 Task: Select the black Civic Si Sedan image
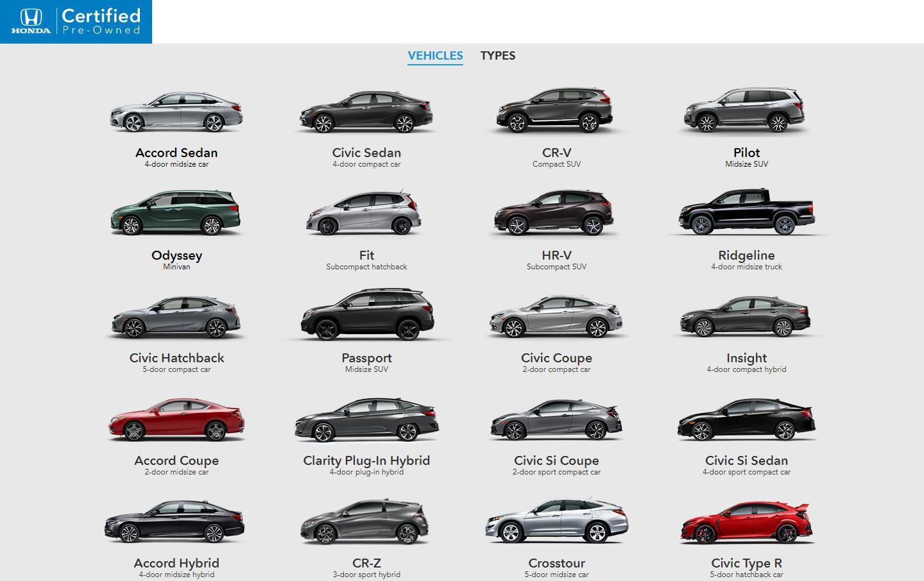pyautogui.click(x=747, y=419)
